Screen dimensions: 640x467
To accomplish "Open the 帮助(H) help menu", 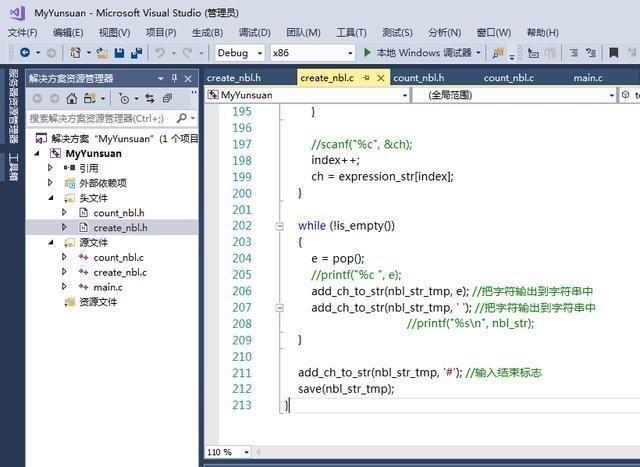I will [542, 32].
